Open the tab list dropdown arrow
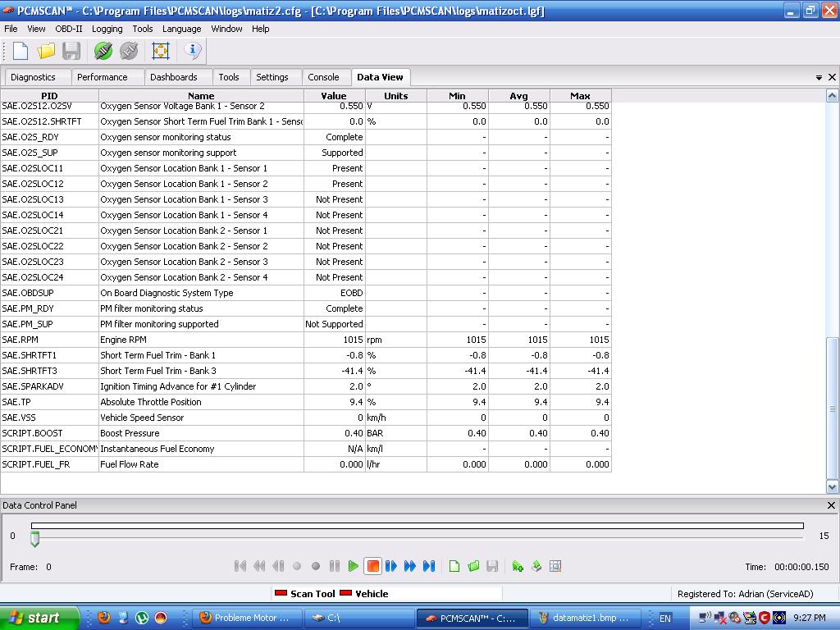Viewport: 840px width, 630px height. pyautogui.click(x=819, y=78)
